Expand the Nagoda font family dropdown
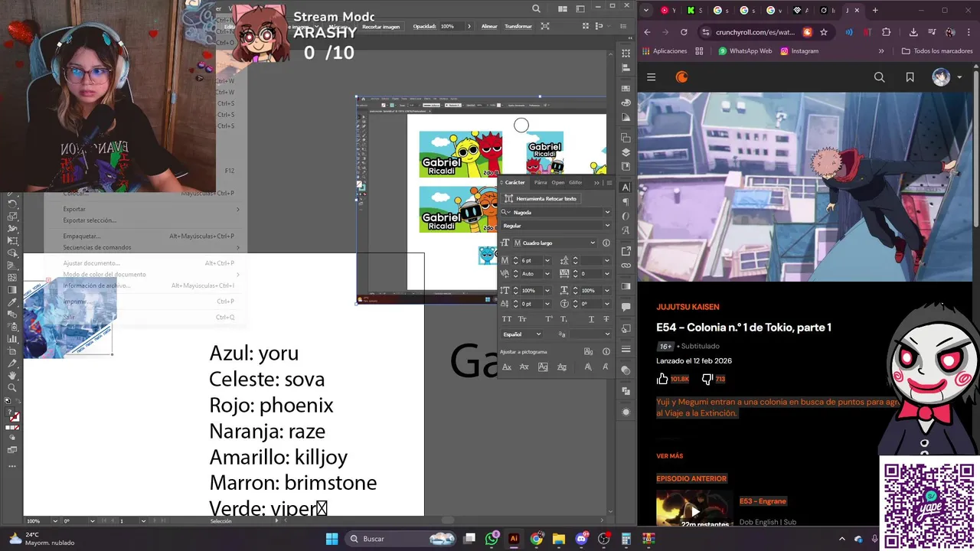 pos(607,213)
